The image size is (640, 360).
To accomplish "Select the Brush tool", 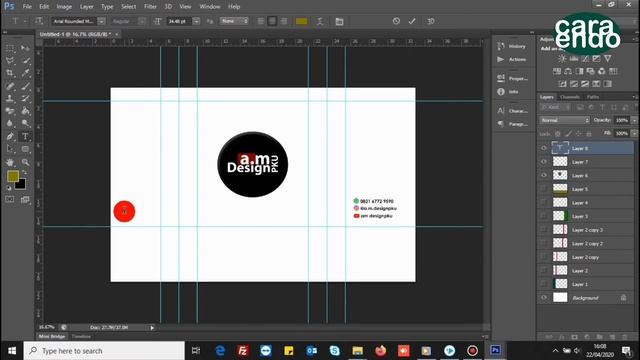I will pos(25,86).
